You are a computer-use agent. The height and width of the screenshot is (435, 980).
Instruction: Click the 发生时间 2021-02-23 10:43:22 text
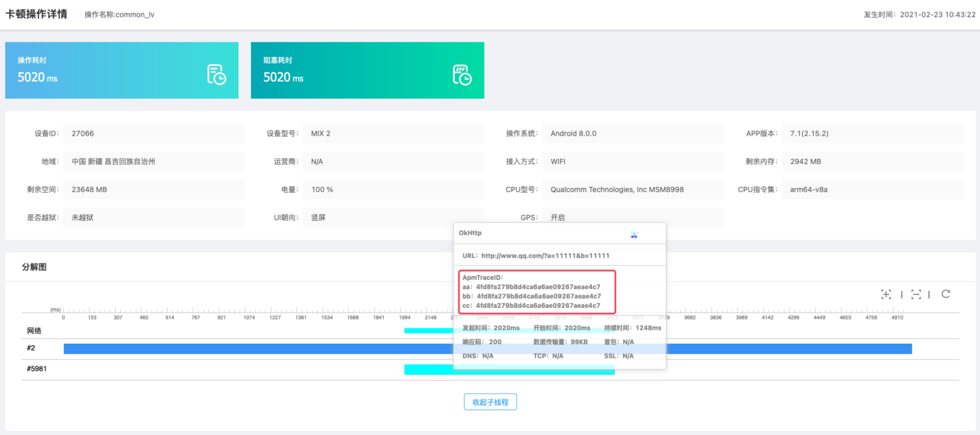click(920, 15)
